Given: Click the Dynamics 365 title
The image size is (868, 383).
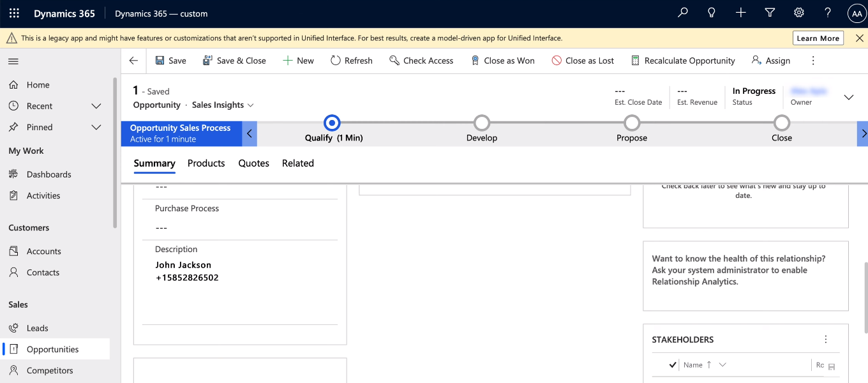Looking at the screenshot, I should pos(64,13).
